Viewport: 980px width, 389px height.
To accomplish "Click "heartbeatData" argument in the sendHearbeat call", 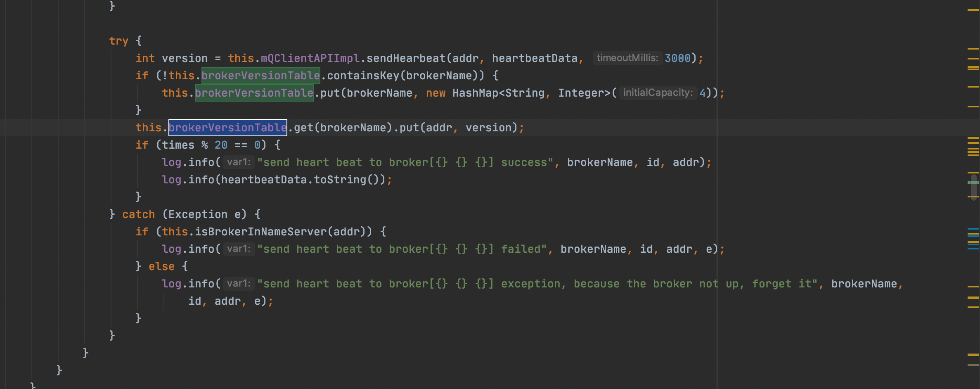I will tap(535, 58).
